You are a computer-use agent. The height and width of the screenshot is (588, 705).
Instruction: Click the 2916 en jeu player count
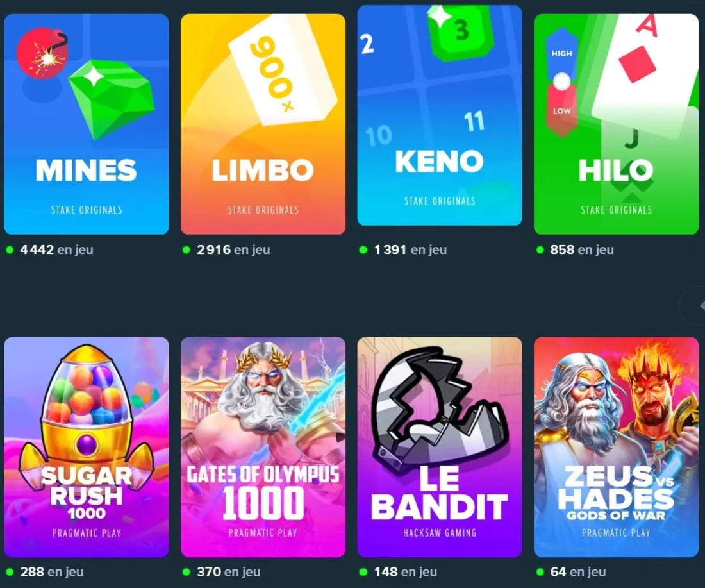tap(227, 249)
